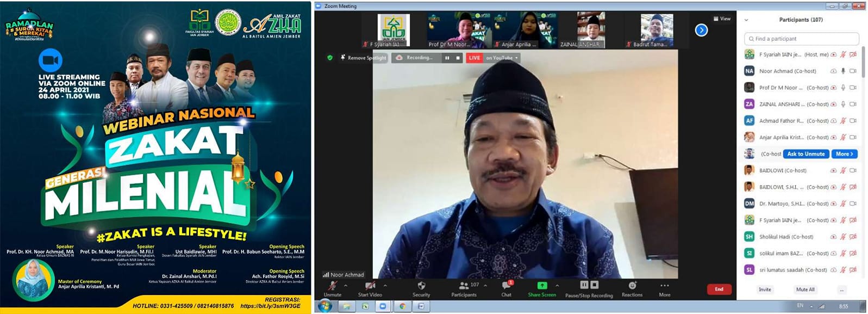Image resolution: width=868 pixels, height=314 pixels.
Task: Open the More options in meeting toolbar
Action: [x=664, y=287]
